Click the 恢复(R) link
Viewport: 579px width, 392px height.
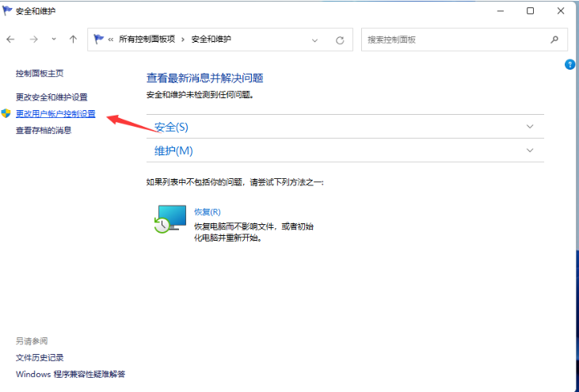(207, 212)
